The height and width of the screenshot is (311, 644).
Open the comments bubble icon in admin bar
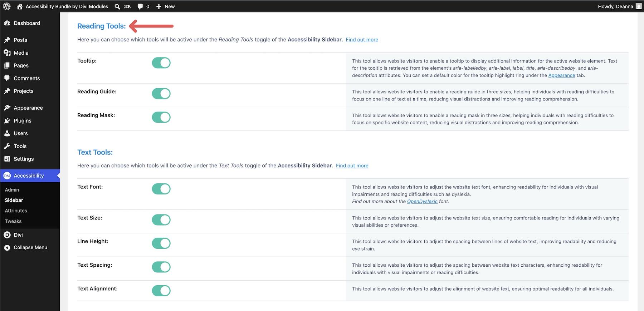[x=140, y=6]
